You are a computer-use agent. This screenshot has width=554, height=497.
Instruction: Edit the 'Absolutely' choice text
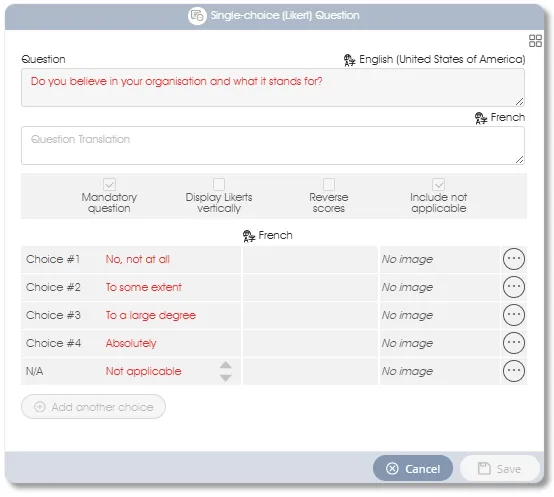[x=131, y=343]
